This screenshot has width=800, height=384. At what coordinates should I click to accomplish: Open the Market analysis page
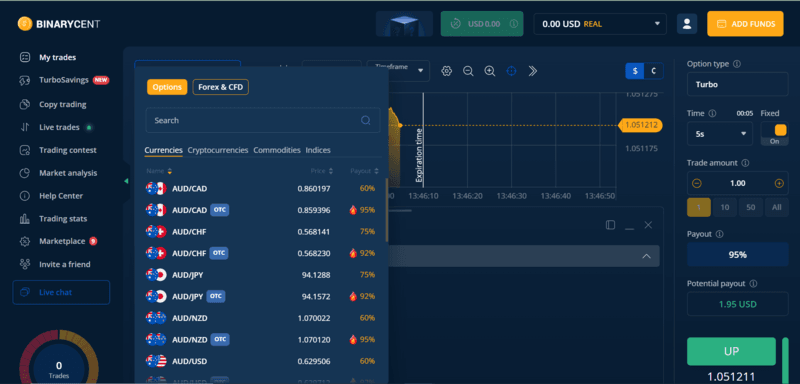(x=68, y=173)
